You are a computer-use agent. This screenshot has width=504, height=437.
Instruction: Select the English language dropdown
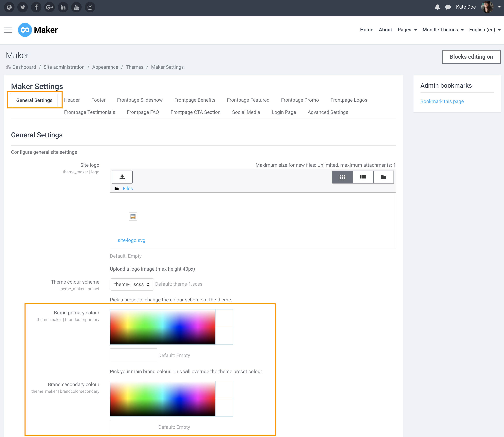[x=484, y=30]
